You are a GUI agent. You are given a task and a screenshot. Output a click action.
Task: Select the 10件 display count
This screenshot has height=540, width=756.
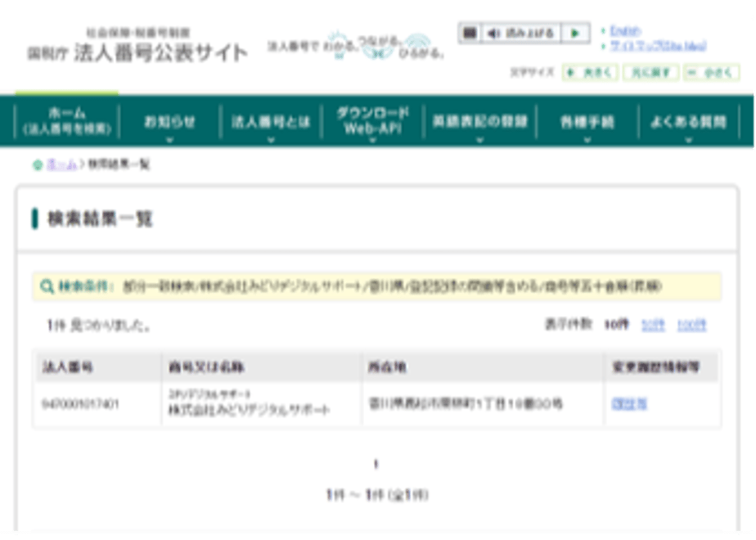point(617,325)
